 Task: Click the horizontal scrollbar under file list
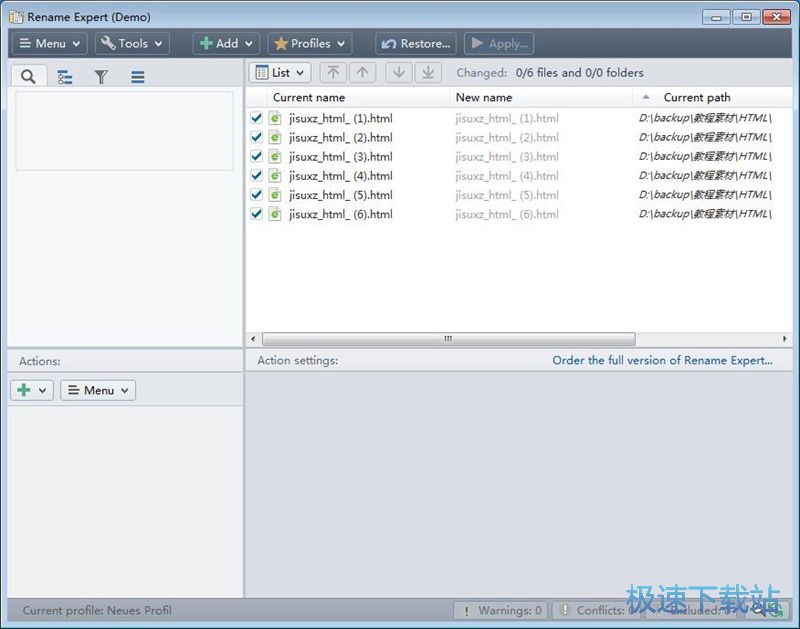(448, 339)
